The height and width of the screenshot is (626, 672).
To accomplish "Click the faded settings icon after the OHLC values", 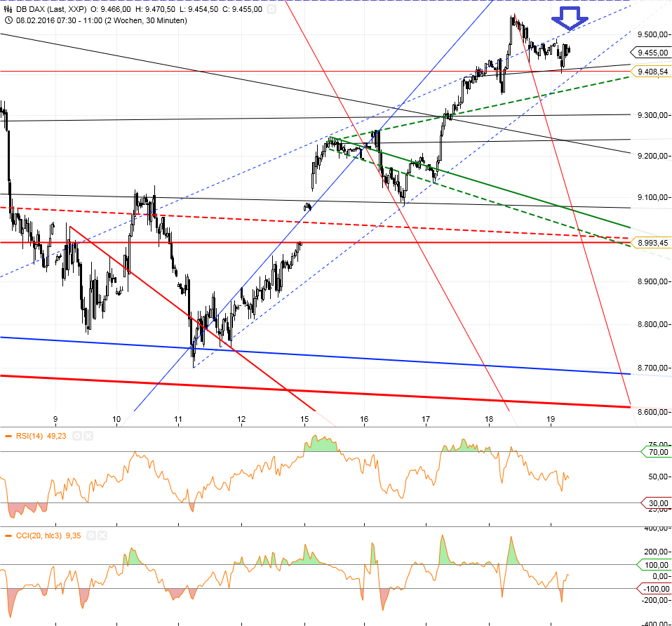I will (271, 9).
